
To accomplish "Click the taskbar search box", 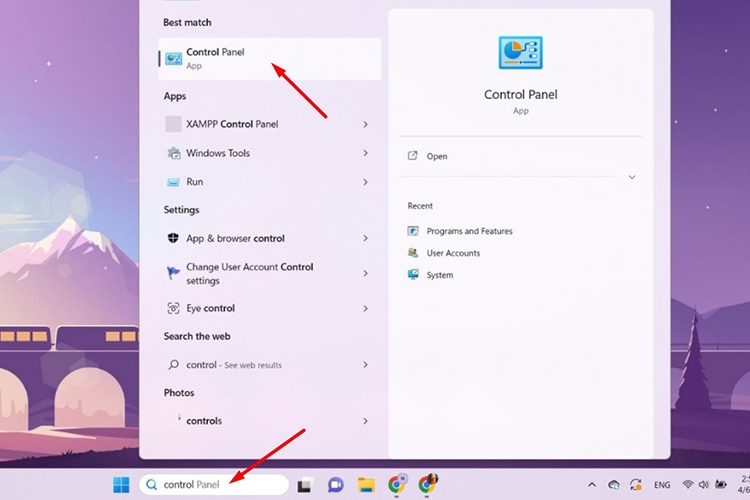I will [214, 485].
